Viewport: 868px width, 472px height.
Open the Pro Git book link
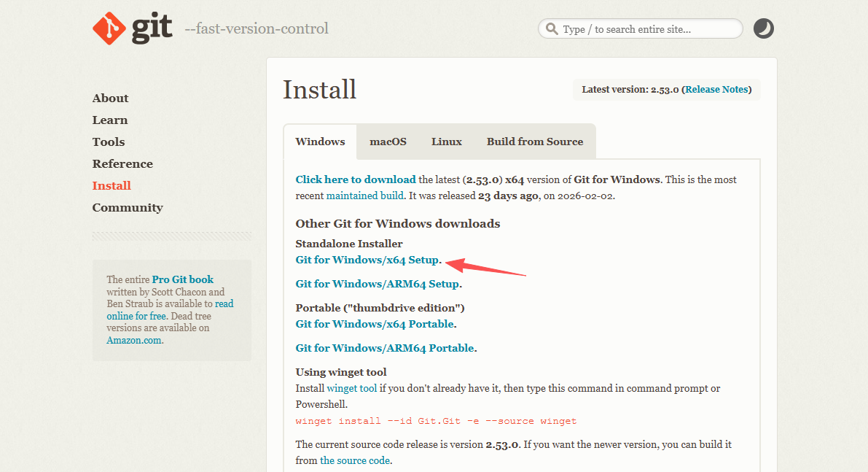[183, 279]
